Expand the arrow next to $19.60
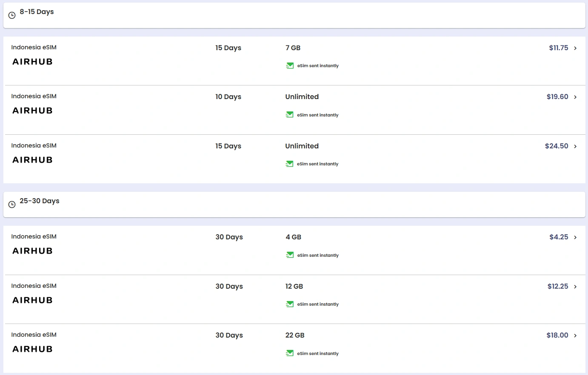 (575, 97)
